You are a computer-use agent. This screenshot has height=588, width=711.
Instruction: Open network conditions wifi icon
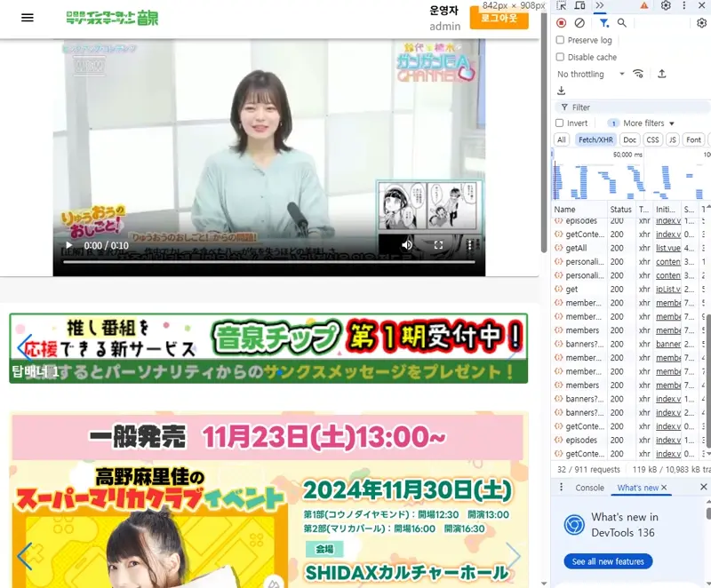point(638,74)
